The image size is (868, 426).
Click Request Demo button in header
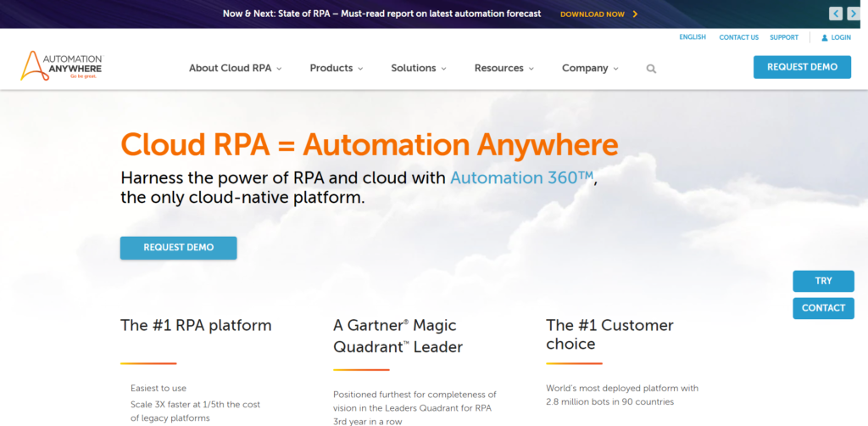pos(802,67)
